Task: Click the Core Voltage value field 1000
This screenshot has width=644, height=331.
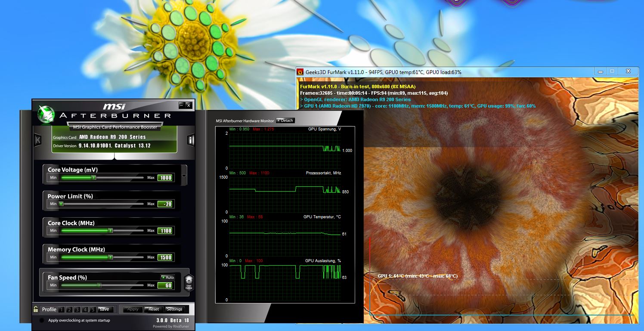Action: coord(165,178)
